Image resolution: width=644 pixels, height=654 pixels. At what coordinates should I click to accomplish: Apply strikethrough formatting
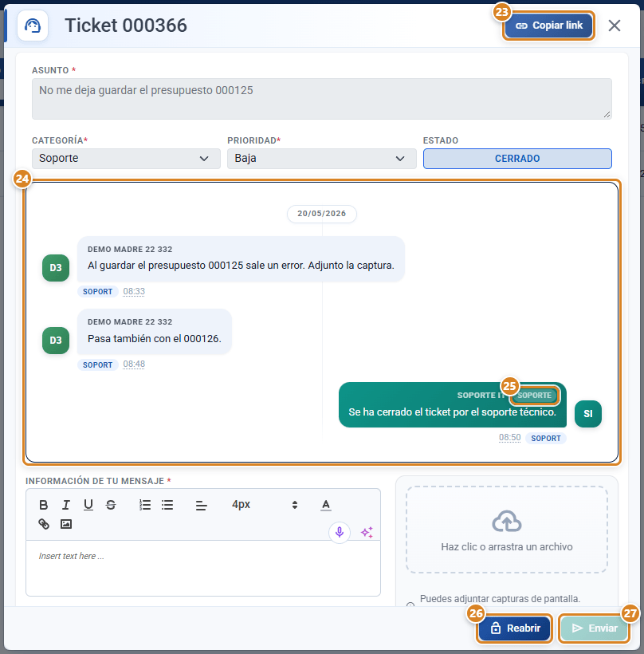tap(111, 505)
